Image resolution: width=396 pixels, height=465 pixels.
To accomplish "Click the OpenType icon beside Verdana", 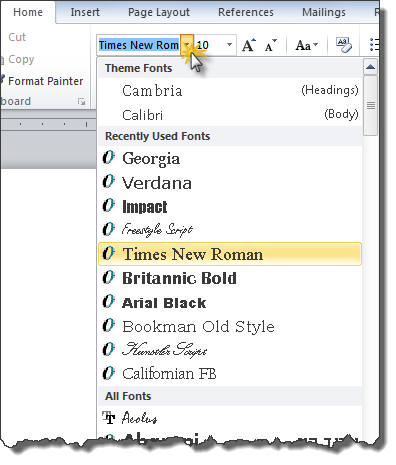I will [108, 181].
